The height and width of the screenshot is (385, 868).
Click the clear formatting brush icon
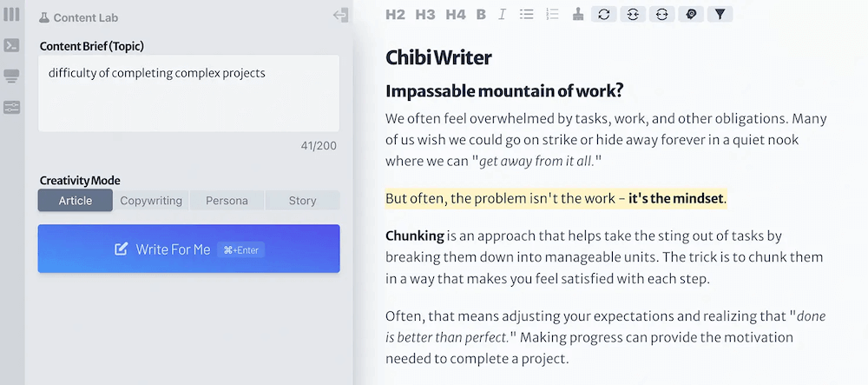(578, 14)
